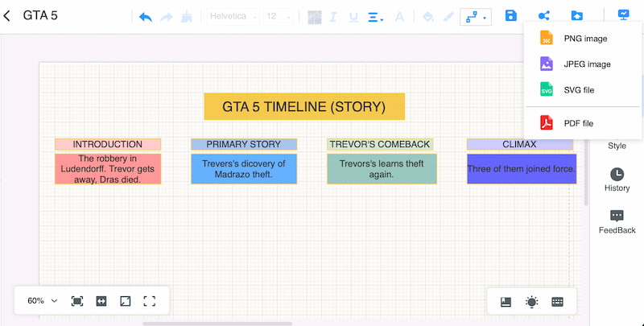The image size is (644, 326).
Task: Select the format painter brush icon
Action: [x=187, y=17]
